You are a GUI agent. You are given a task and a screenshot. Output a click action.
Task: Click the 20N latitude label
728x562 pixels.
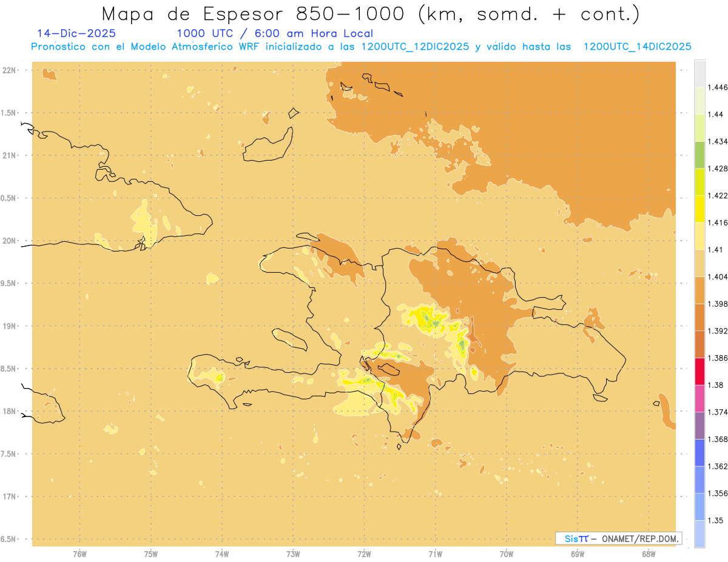click(x=10, y=241)
